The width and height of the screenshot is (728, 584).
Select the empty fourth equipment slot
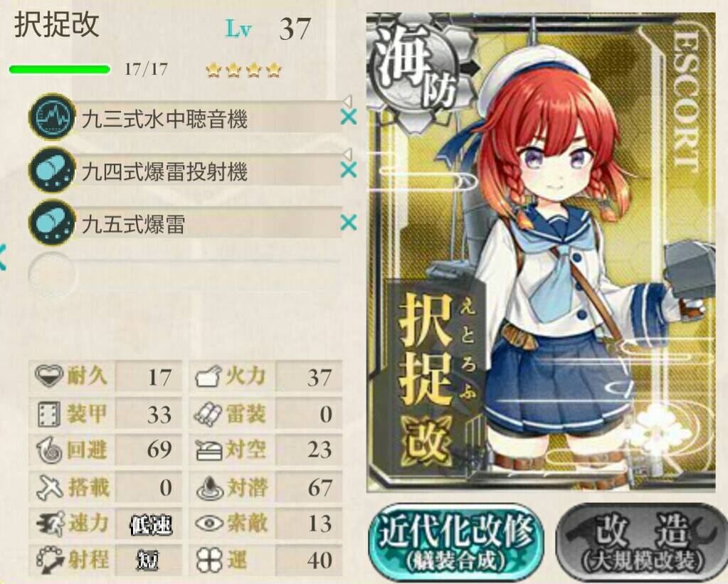[x=185, y=275]
